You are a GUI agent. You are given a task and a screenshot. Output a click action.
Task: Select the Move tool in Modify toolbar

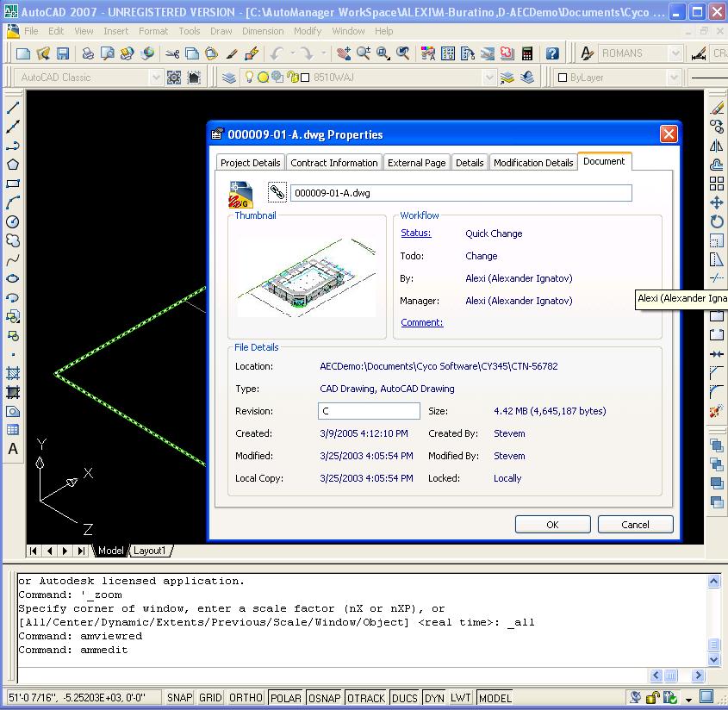pos(716,203)
